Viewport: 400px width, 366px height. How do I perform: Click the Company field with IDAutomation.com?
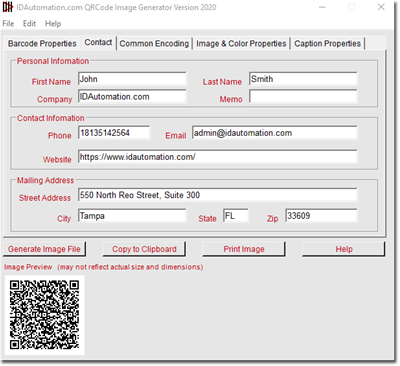132,97
